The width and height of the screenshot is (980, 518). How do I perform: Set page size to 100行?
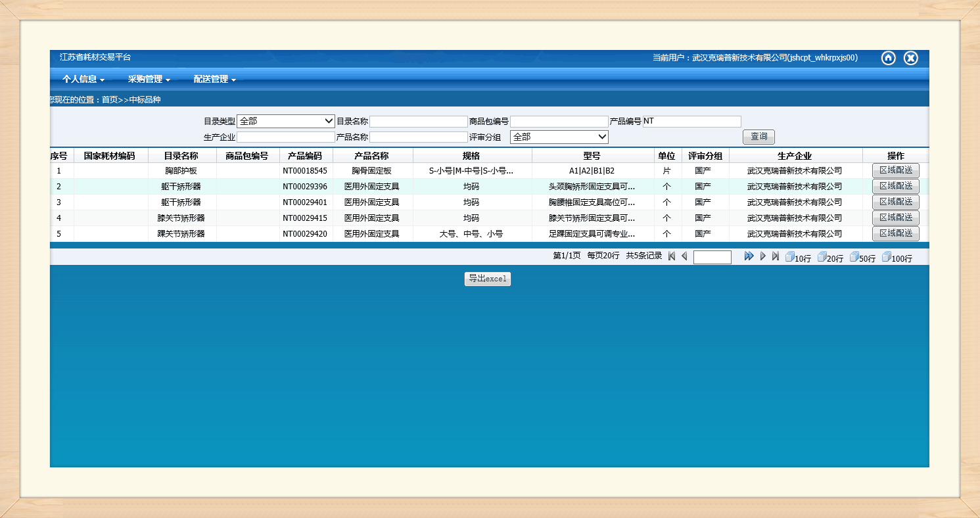pos(897,258)
